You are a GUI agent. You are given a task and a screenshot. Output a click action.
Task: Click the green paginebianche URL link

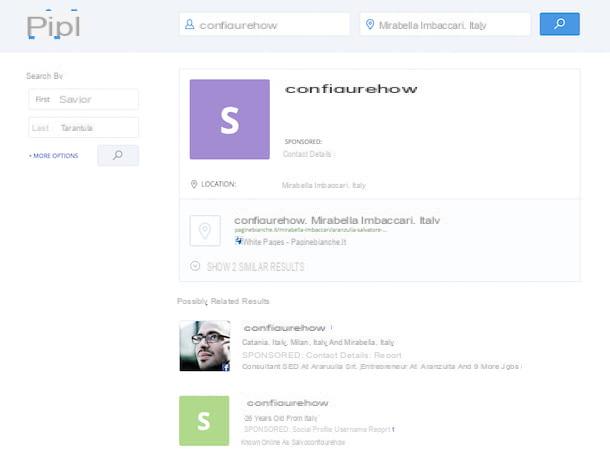(310, 230)
